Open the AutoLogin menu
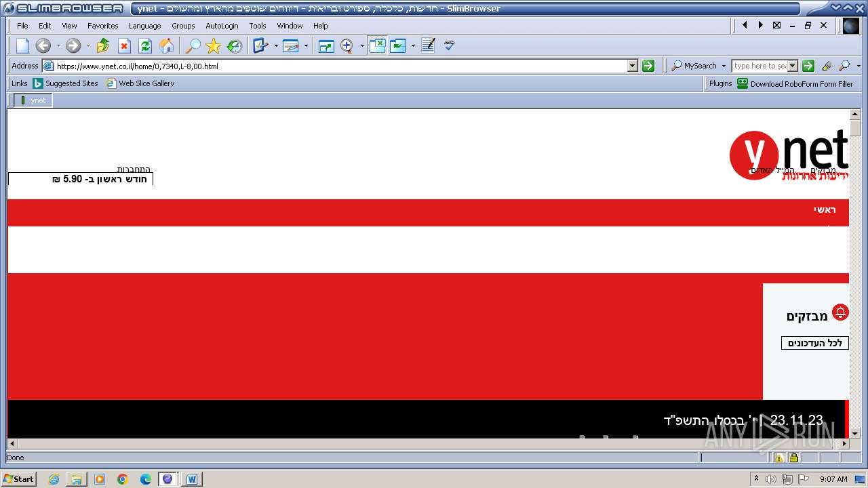The height and width of the screenshot is (488, 868). [x=222, y=26]
